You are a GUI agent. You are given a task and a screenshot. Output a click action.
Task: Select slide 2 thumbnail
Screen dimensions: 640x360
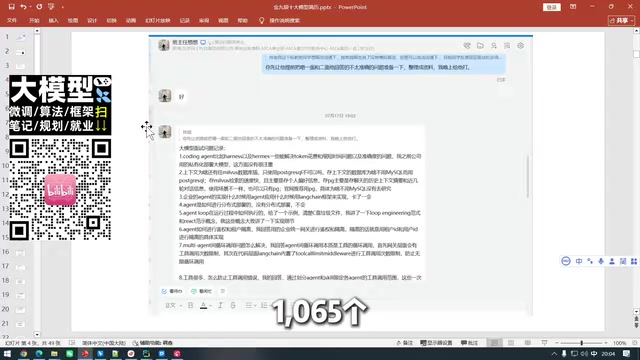point(20,52)
